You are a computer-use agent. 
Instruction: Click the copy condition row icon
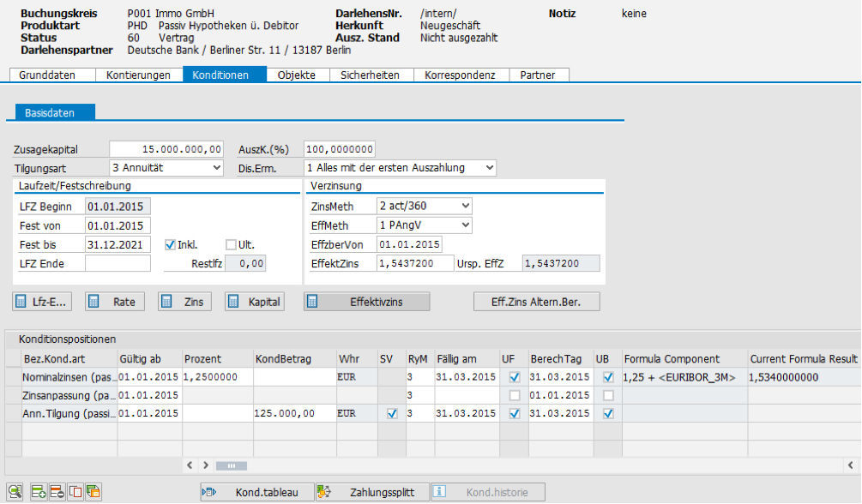pos(75,492)
